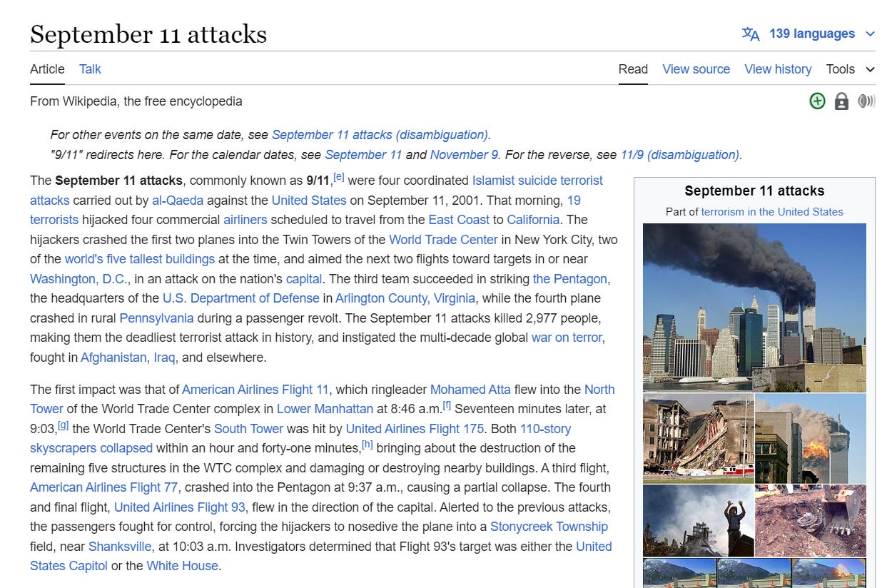Open the Lower Manhattan link
Image resolution: width=892 pixels, height=588 pixels.
tap(325, 409)
